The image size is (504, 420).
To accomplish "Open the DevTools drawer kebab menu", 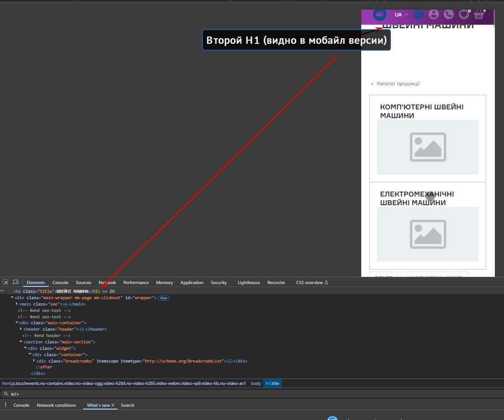I will pyautogui.click(x=5, y=405).
